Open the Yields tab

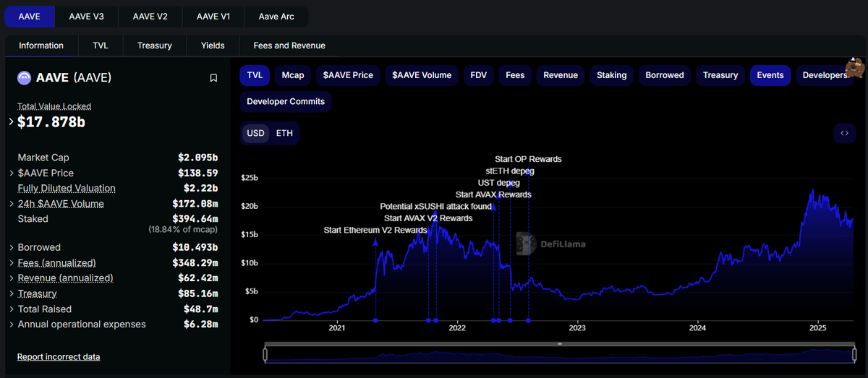(x=213, y=46)
